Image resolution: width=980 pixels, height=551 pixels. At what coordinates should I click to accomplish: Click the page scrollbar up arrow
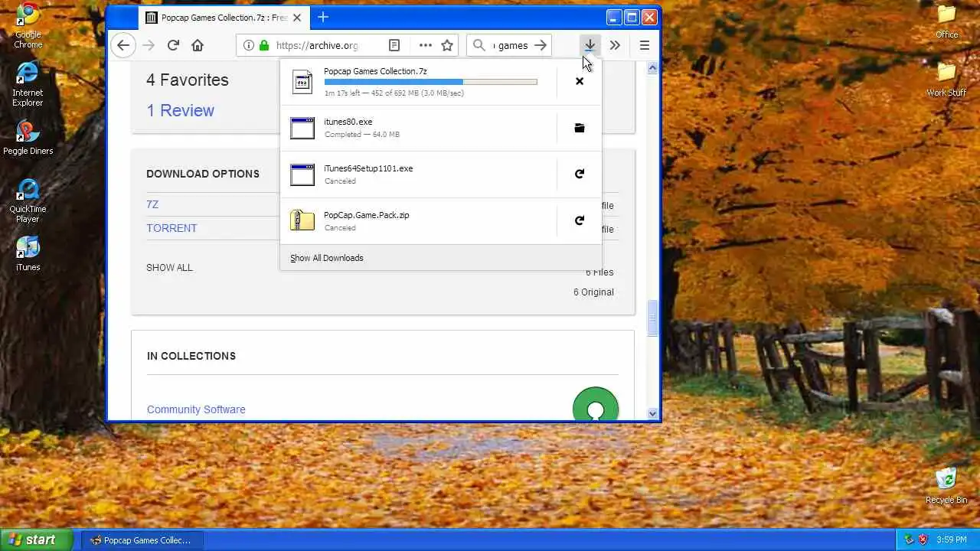click(653, 68)
